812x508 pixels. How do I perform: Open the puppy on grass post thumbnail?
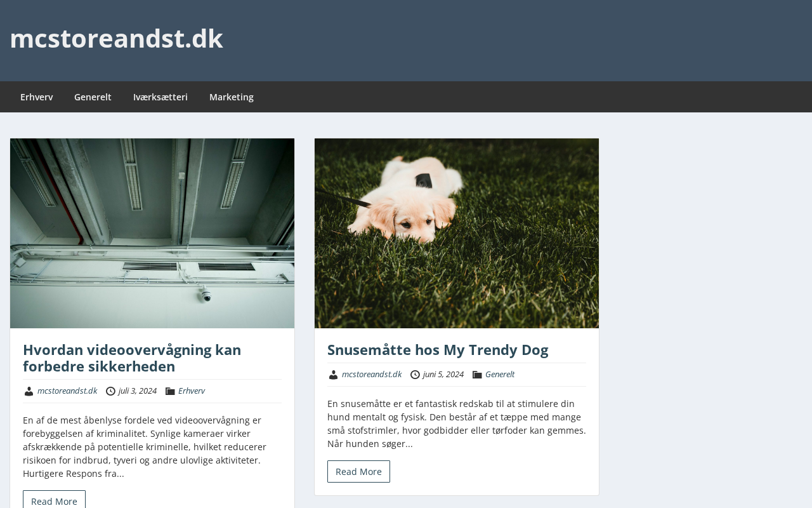(x=457, y=233)
